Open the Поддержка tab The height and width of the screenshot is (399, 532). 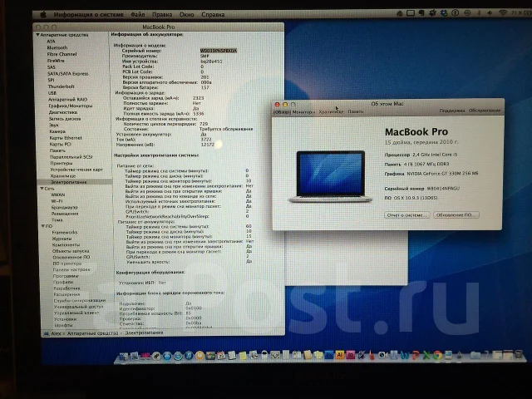pos(452,111)
